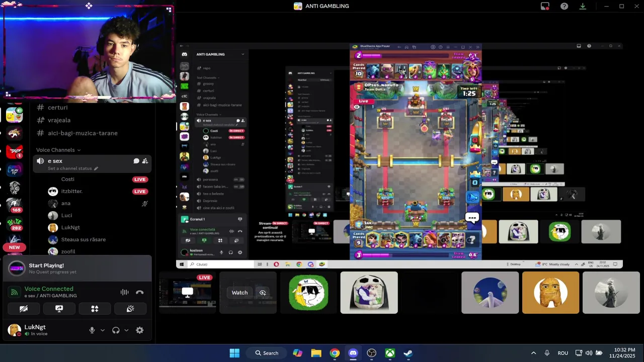Click the NEW badge in server list
The width and height of the screenshot is (644, 362).
(14, 247)
